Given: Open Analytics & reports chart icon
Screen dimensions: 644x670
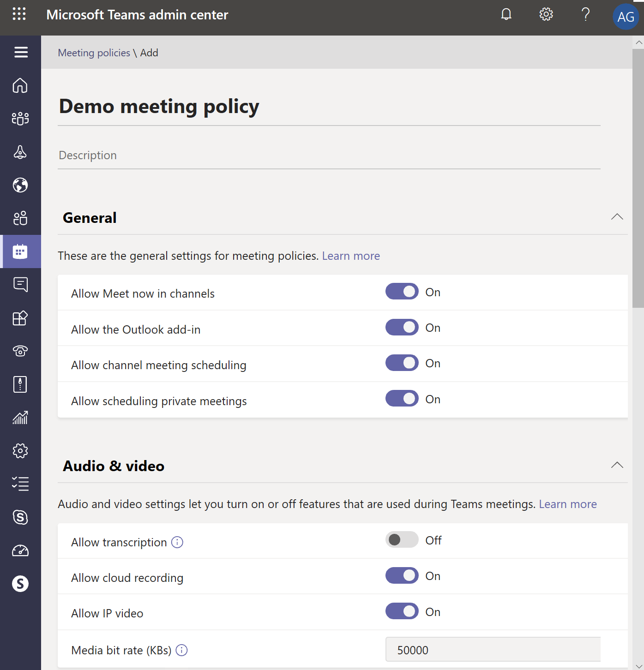Looking at the screenshot, I should click(20, 418).
